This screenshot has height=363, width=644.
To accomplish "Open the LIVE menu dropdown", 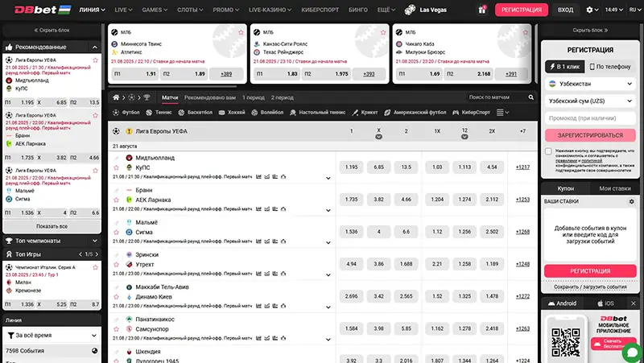I will point(123,10).
